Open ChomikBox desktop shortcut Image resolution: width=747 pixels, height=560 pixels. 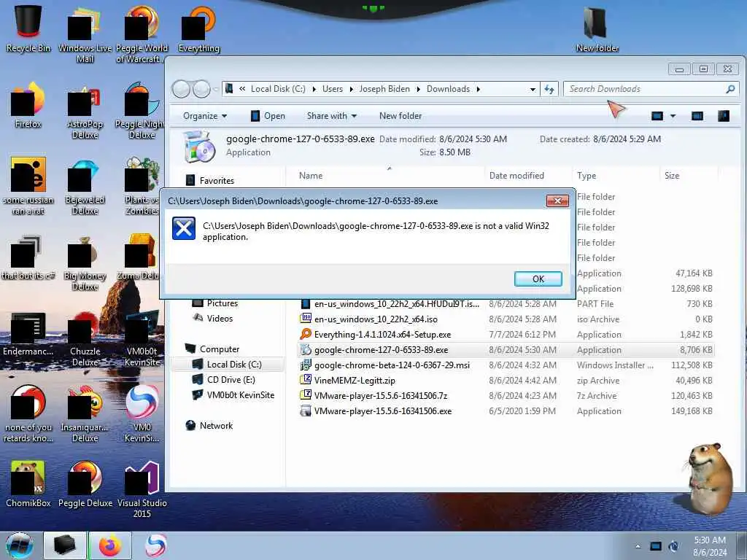point(28,484)
